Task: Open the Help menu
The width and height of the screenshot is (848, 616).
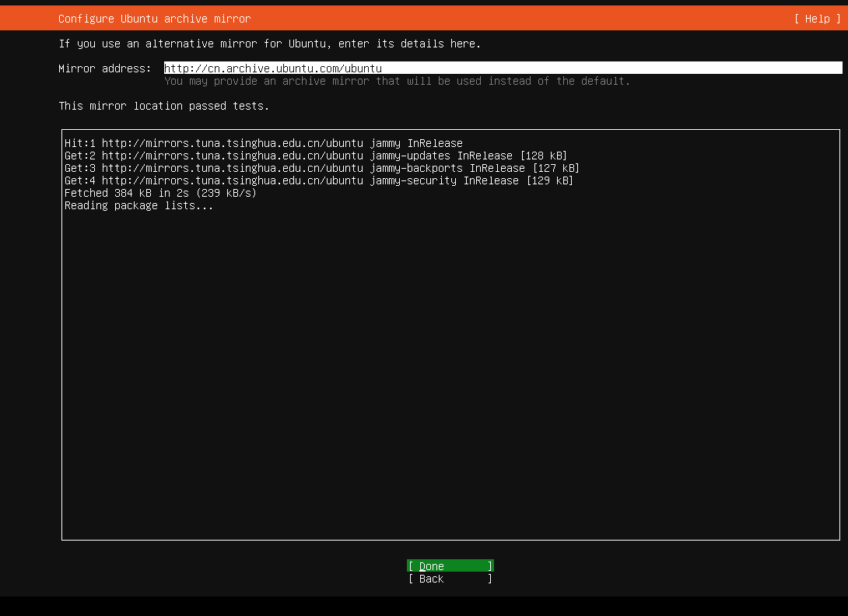Action: tap(816, 18)
